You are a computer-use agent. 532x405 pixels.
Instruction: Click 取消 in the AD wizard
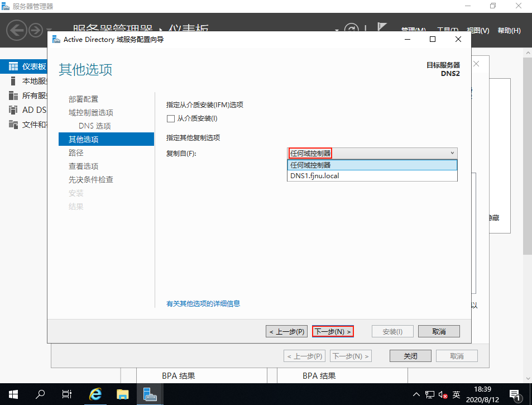pyautogui.click(x=439, y=331)
